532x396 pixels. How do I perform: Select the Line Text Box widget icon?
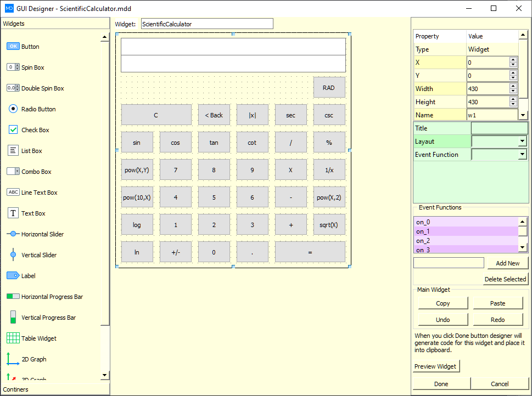pos(13,192)
